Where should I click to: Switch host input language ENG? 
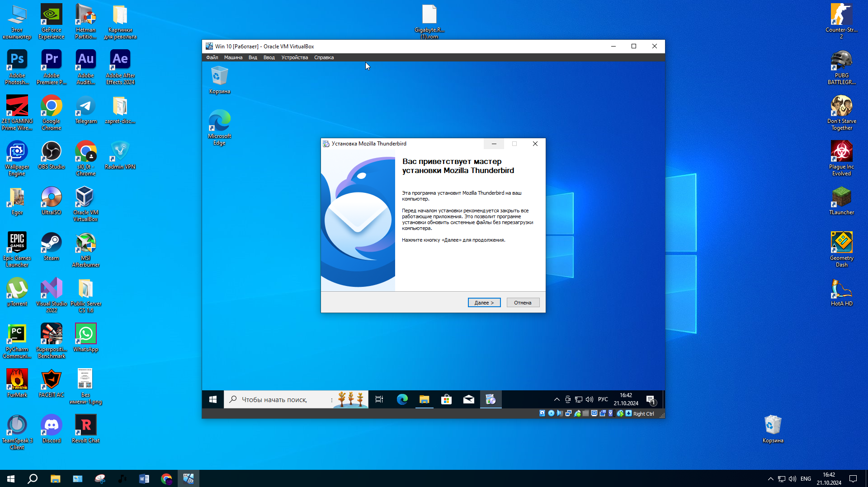(806, 478)
